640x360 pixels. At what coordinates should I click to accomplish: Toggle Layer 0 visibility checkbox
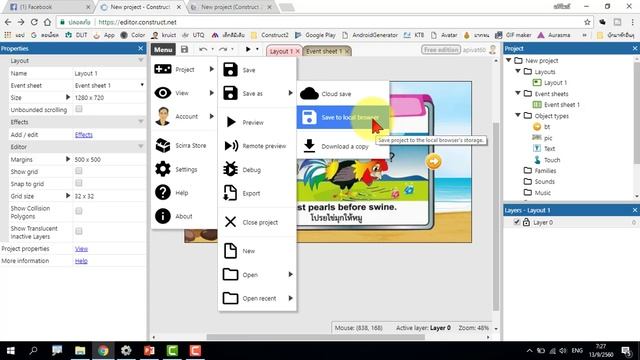click(517, 222)
